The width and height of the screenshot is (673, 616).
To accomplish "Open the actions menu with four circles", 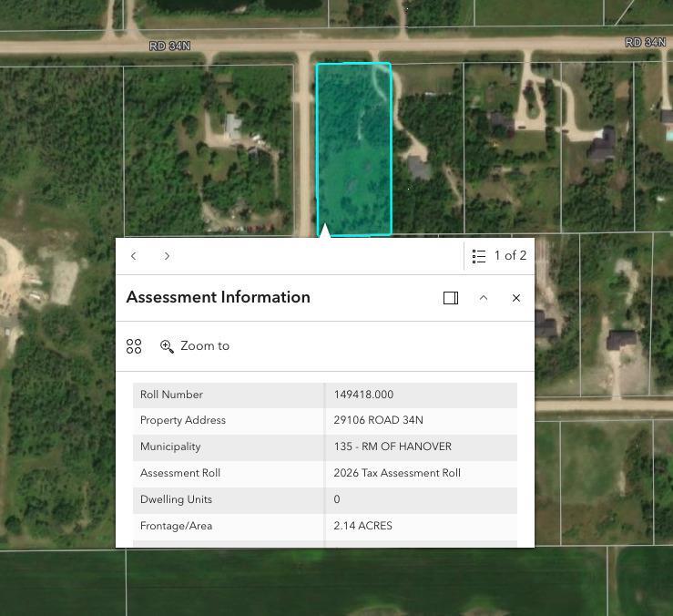I will pos(134,346).
